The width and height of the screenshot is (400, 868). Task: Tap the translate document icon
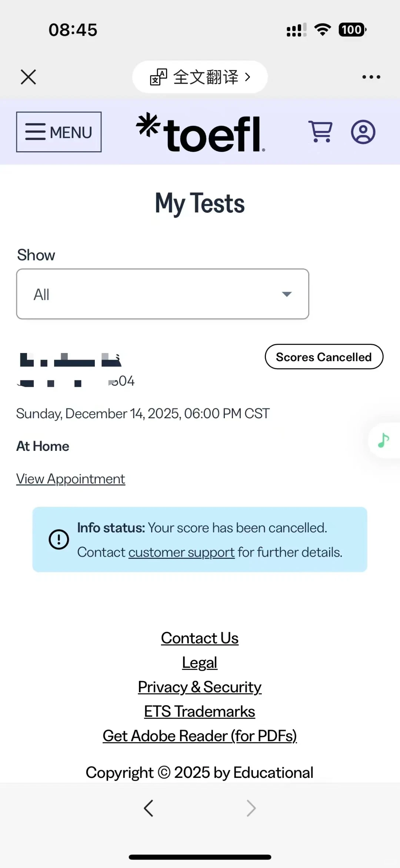(159, 77)
